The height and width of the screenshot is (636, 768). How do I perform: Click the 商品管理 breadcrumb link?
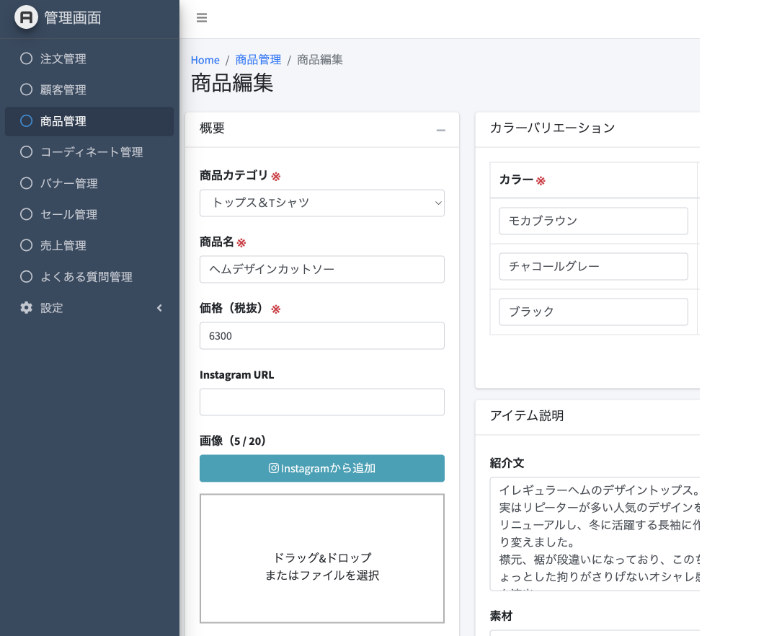[x=258, y=60]
